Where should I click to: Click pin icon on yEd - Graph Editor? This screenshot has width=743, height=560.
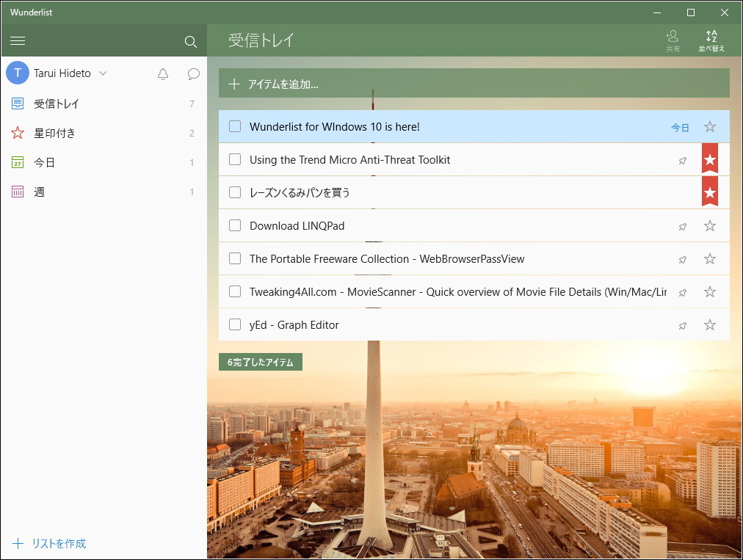click(x=682, y=326)
